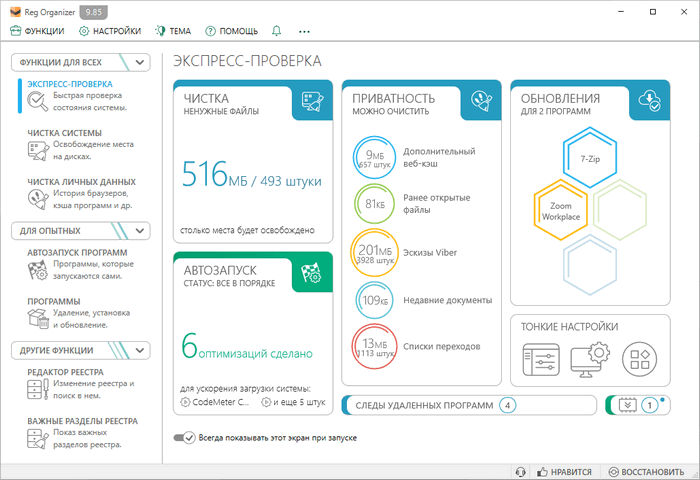700x480 pixels.
Task: Click the 81 КБ recent files circle
Action: pyautogui.click(x=375, y=204)
